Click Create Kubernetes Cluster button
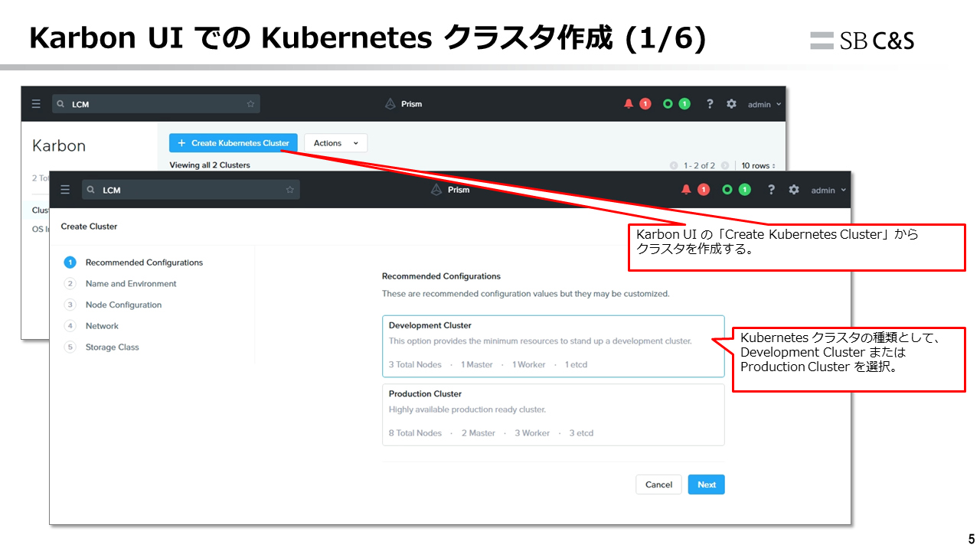This screenshot has width=980, height=551. click(234, 143)
